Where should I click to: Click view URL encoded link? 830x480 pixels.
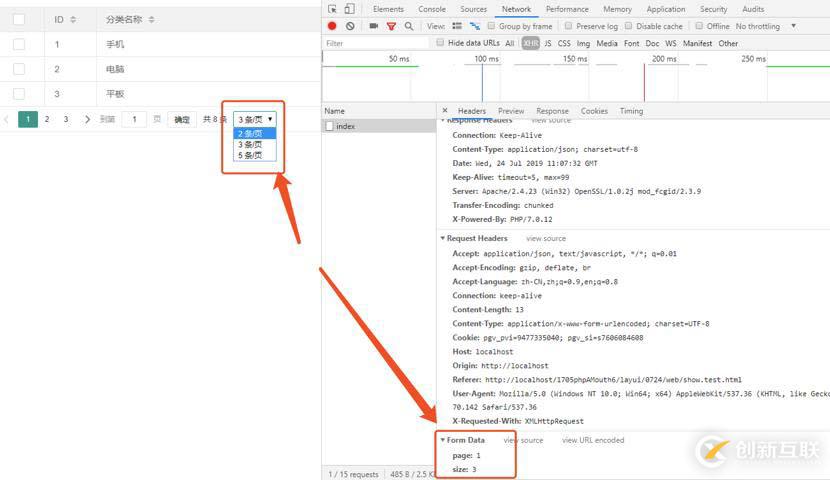coord(593,440)
